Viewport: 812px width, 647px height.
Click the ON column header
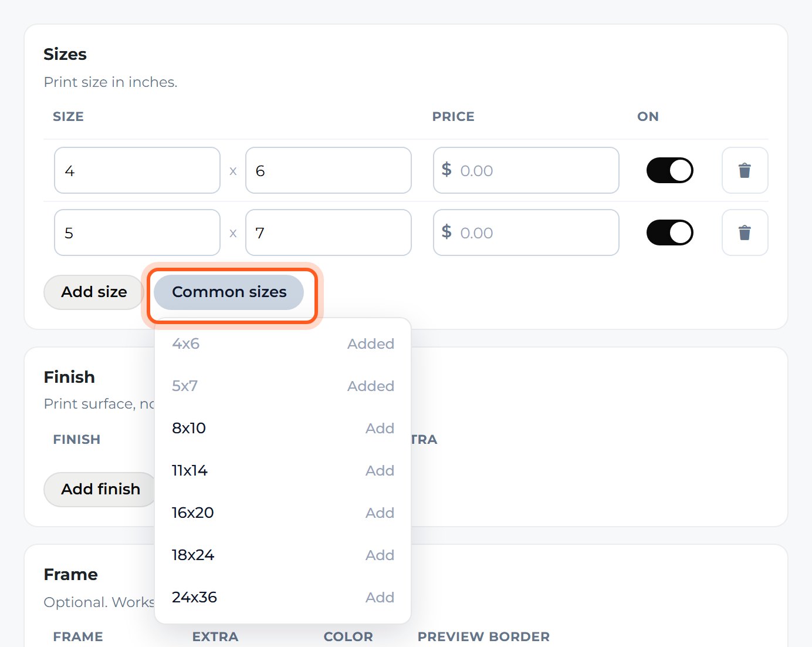(648, 116)
